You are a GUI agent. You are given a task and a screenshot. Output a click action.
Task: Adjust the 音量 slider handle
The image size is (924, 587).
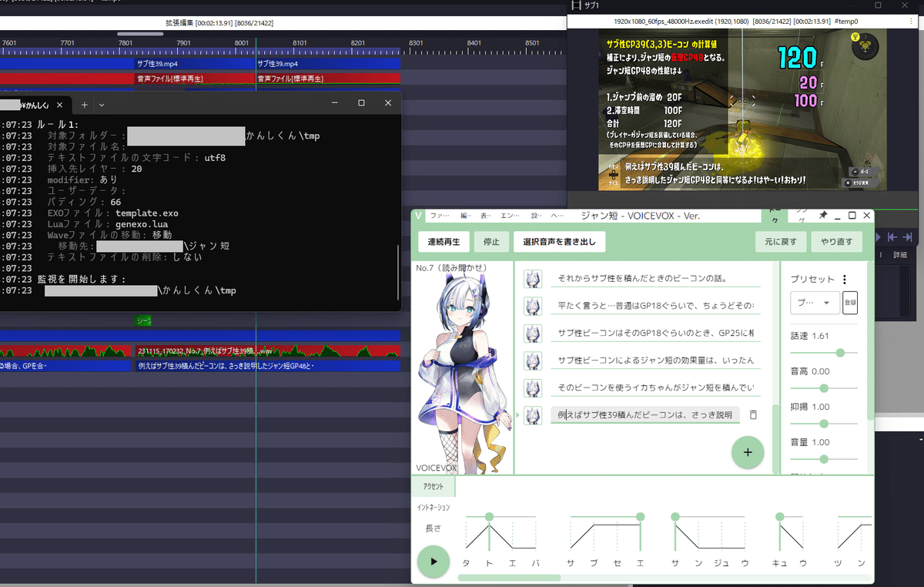pos(823,458)
